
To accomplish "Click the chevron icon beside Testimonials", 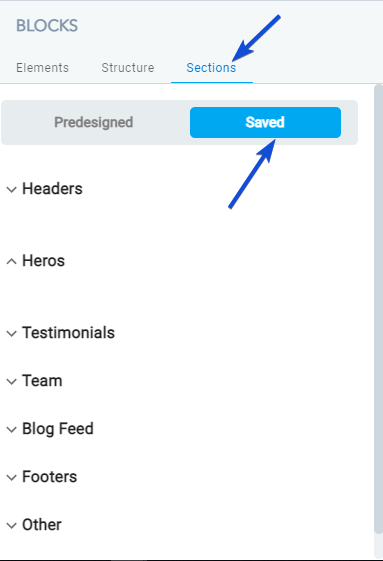I will point(11,333).
